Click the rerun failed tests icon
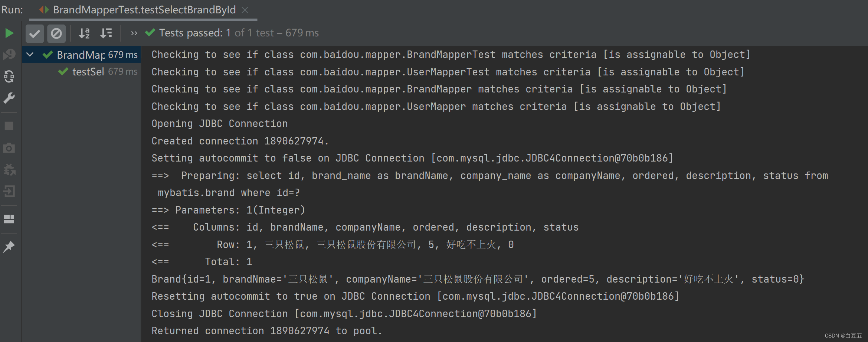Screen dimensions: 868x342 point(9,55)
